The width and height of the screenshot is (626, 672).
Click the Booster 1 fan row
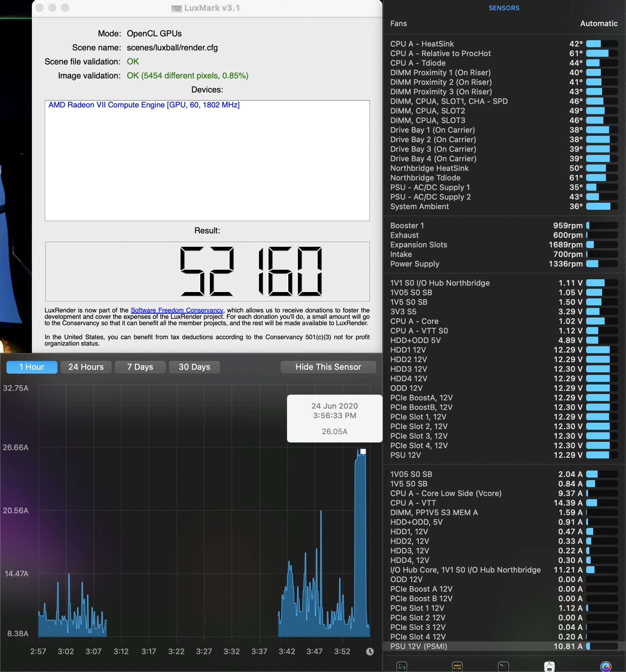pos(504,225)
